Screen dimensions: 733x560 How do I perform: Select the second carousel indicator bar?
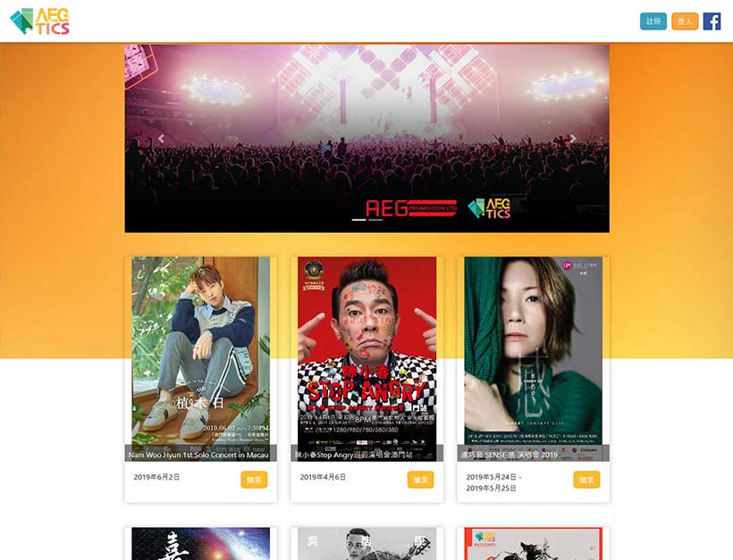coord(375,220)
